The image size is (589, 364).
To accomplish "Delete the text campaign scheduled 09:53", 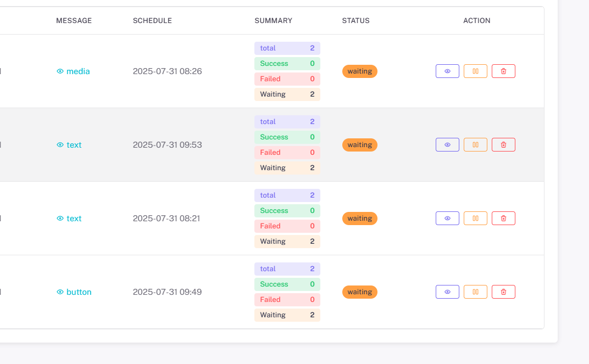I will 503,145.
